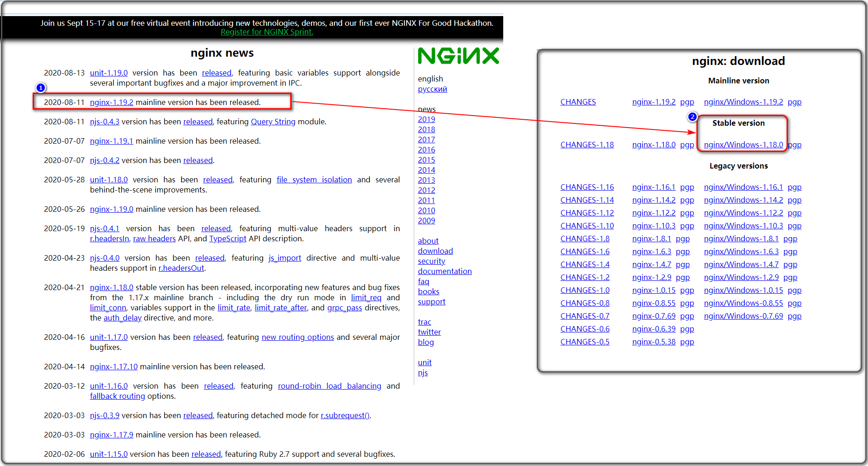Open nginx-1.17.10 news link
The width and height of the screenshot is (868, 466).
[x=114, y=367]
